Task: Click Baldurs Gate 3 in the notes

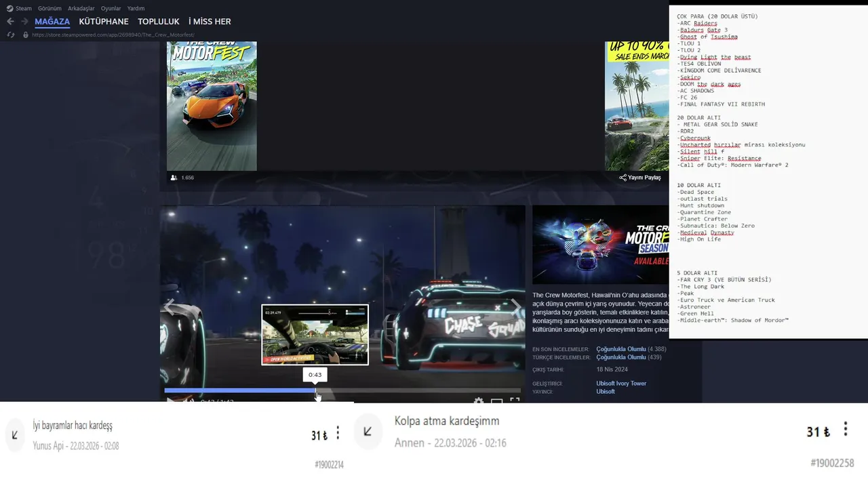Action: pos(702,30)
